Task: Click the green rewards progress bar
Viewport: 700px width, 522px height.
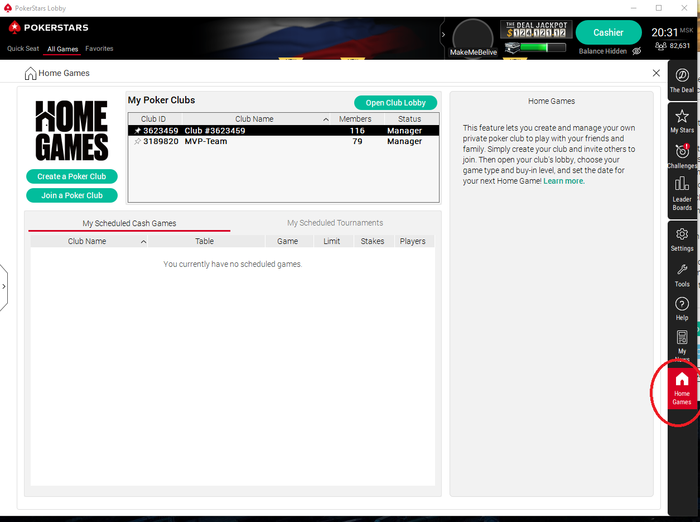Action: pos(543,47)
